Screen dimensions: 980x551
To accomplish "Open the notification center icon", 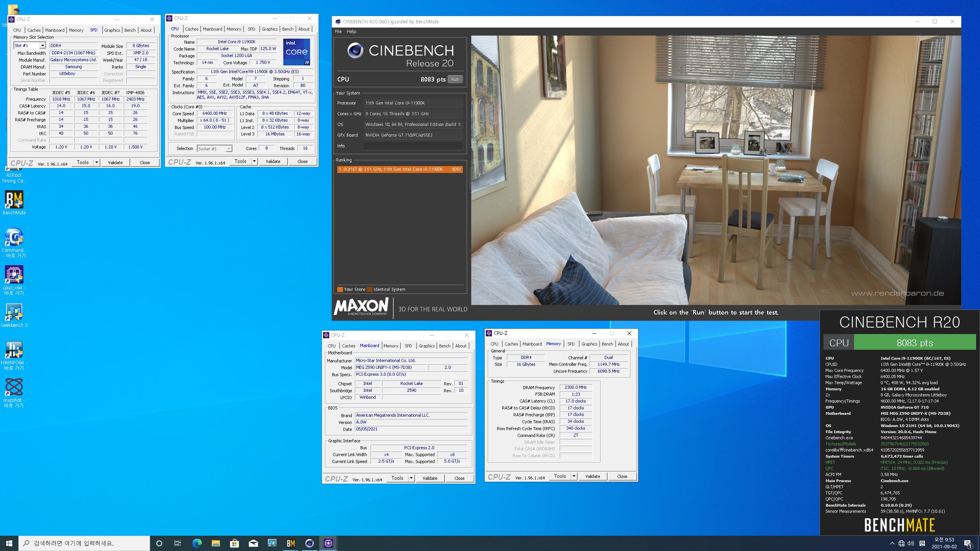I will (968, 543).
